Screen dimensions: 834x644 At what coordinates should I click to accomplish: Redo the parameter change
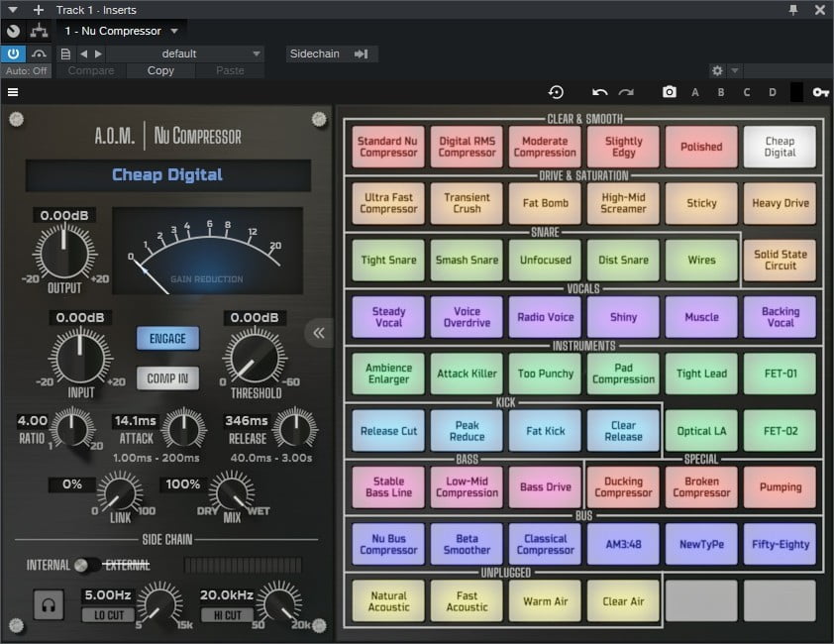click(x=626, y=92)
